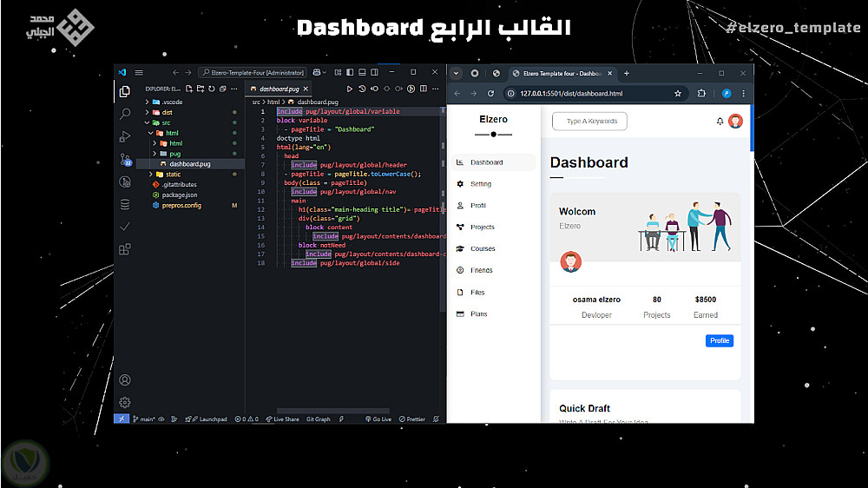Click the Type A Keywords search field
868x488 pixels.
589,122
